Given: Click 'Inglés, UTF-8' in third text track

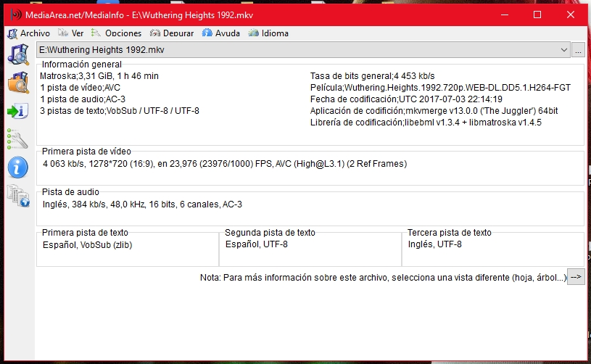Looking at the screenshot, I should (x=434, y=244).
